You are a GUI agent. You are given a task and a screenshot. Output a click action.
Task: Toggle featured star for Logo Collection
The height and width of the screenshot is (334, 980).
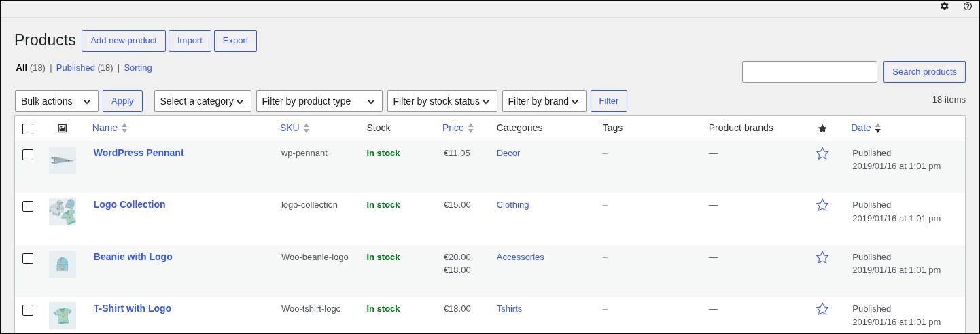click(x=822, y=205)
